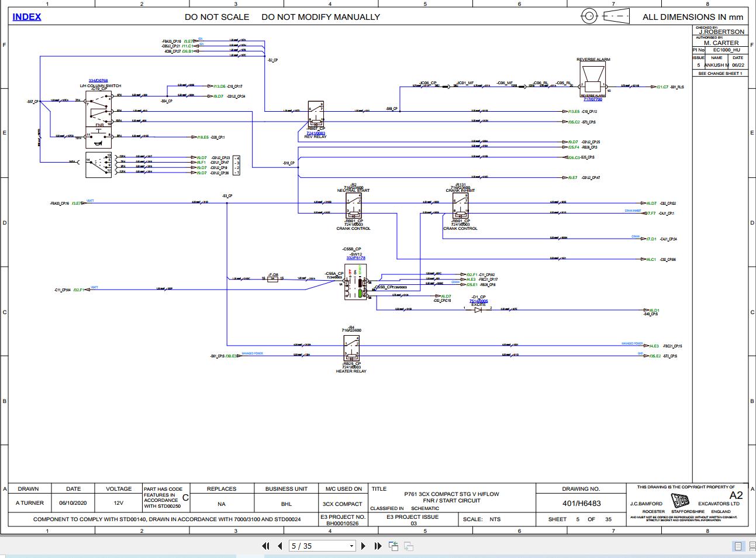The height and width of the screenshot is (558, 756).
Task: Follow cross-reference /25.E1
Action: 471,285
